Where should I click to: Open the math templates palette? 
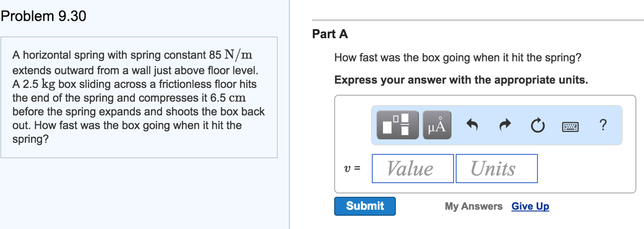pos(397,125)
